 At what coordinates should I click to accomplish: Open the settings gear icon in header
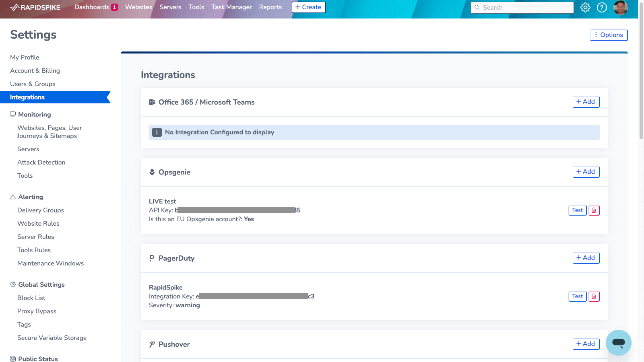coord(585,7)
